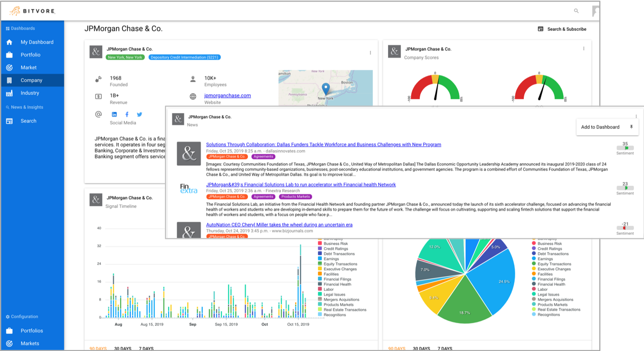Image resolution: width=644 pixels, height=351 pixels.
Task: Open the jpmorganchase.com website link
Action: click(x=227, y=95)
